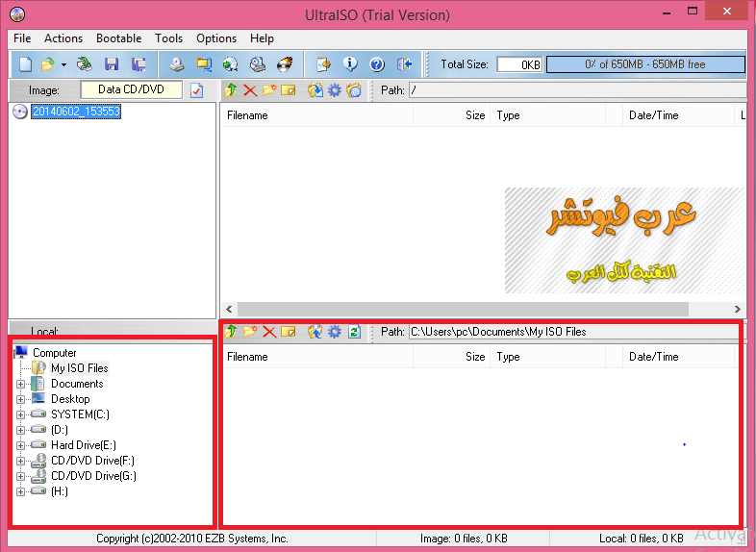
Task: Click the Open CD/DVD icon
Action: click(85, 64)
